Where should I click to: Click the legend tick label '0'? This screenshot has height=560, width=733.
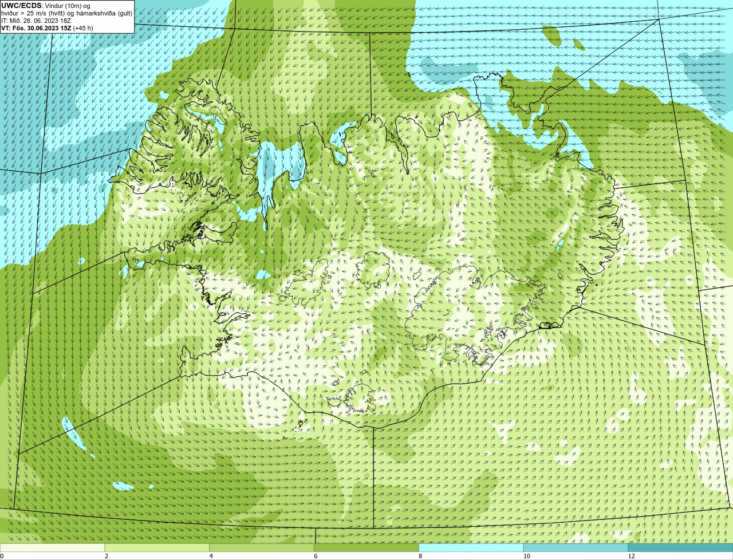point(2,556)
